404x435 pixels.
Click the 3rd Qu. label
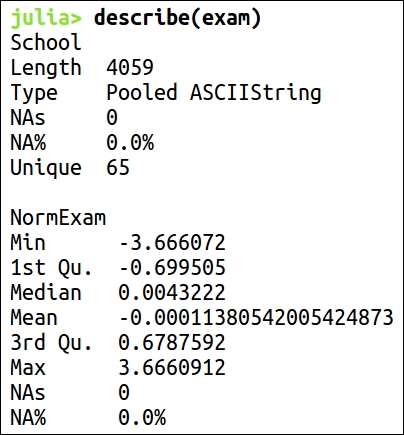coord(51,343)
